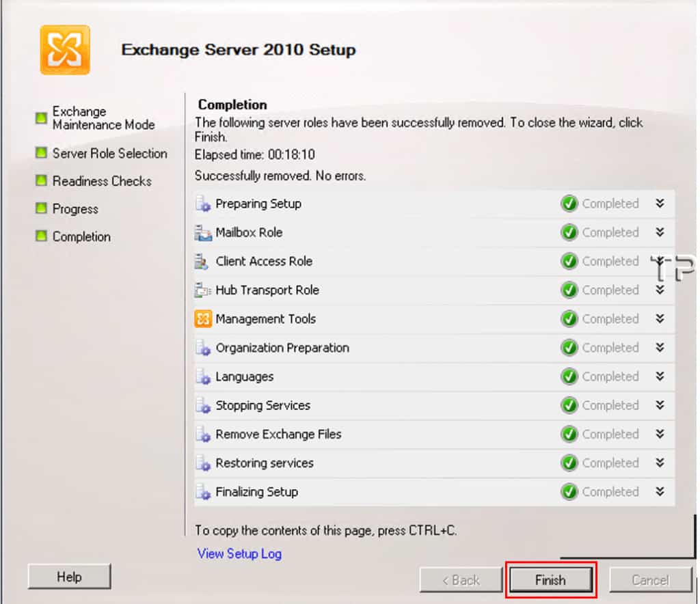Click green checkmark for Finalizing Setup

point(569,492)
